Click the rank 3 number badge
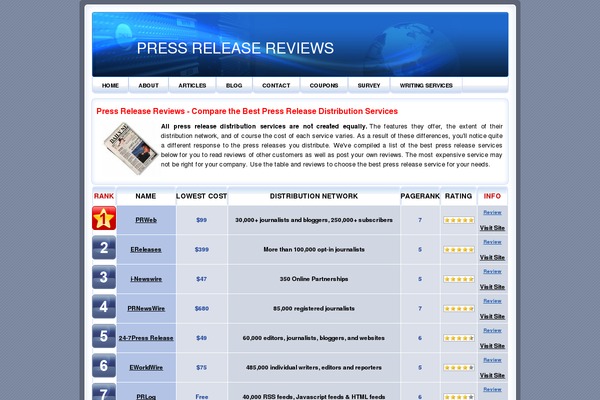Image resolution: width=600 pixels, height=400 pixels. (104, 277)
